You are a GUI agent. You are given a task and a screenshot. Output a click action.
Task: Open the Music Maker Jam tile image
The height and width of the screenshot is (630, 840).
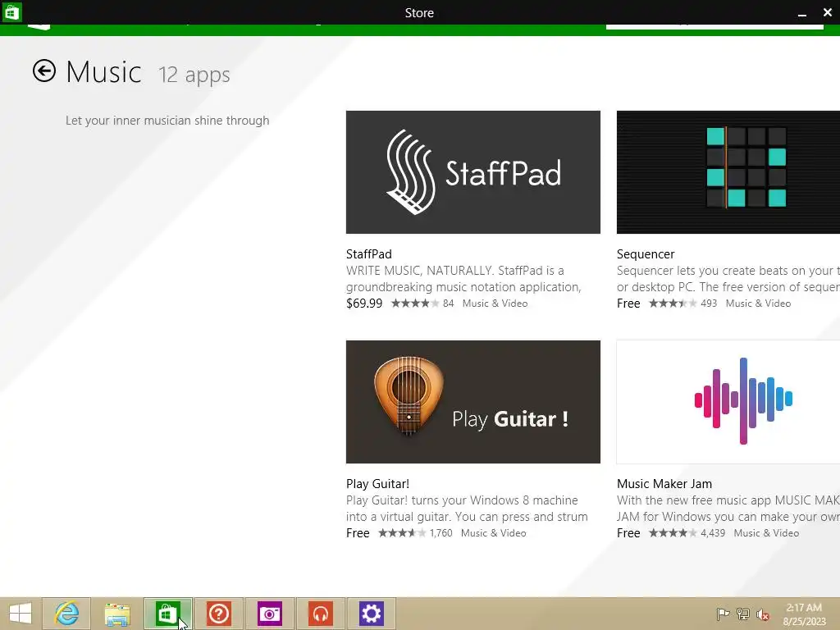728,402
